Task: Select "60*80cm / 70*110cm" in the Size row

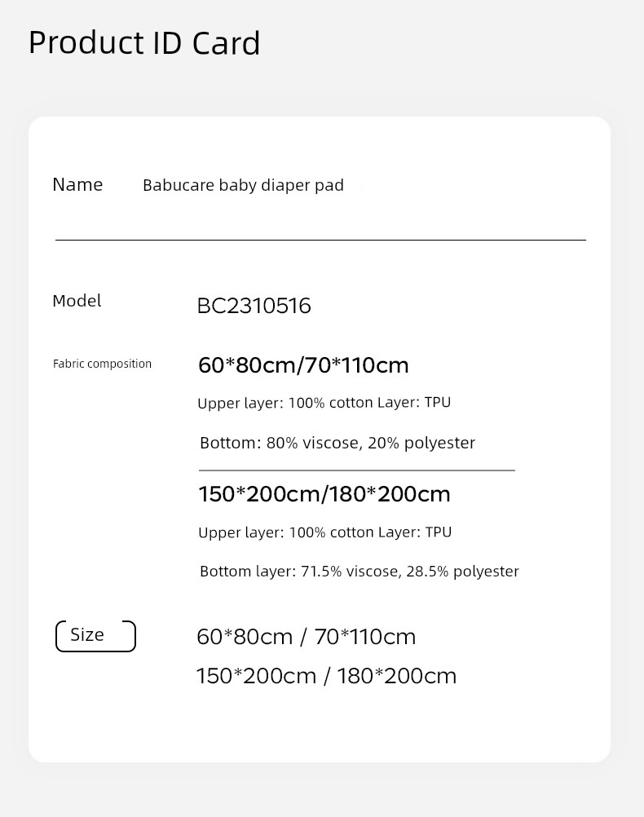Action: click(306, 637)
